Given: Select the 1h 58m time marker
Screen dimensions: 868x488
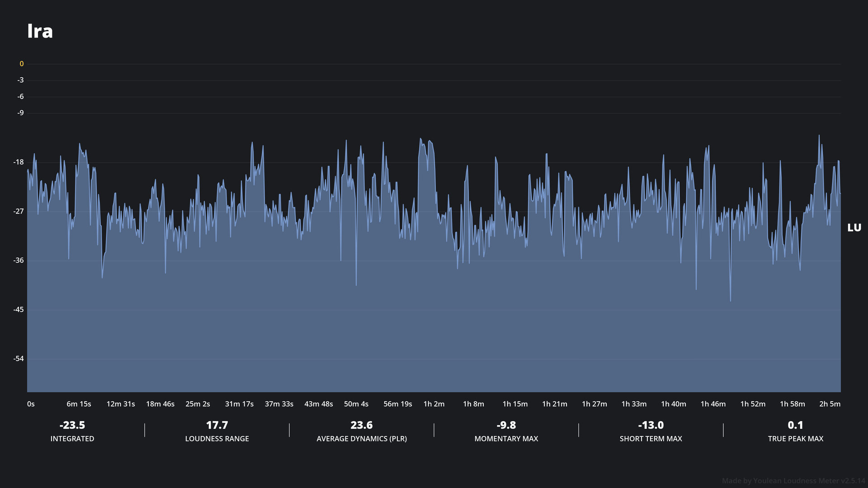Looking at the screenshot, I should (x=793, y=404).
